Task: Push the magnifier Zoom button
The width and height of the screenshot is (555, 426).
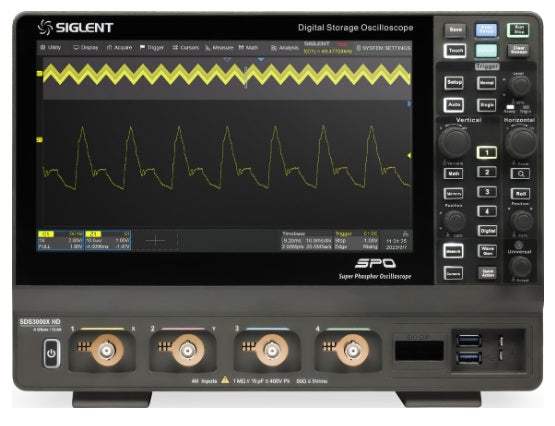Action: [x=520, y=173]
